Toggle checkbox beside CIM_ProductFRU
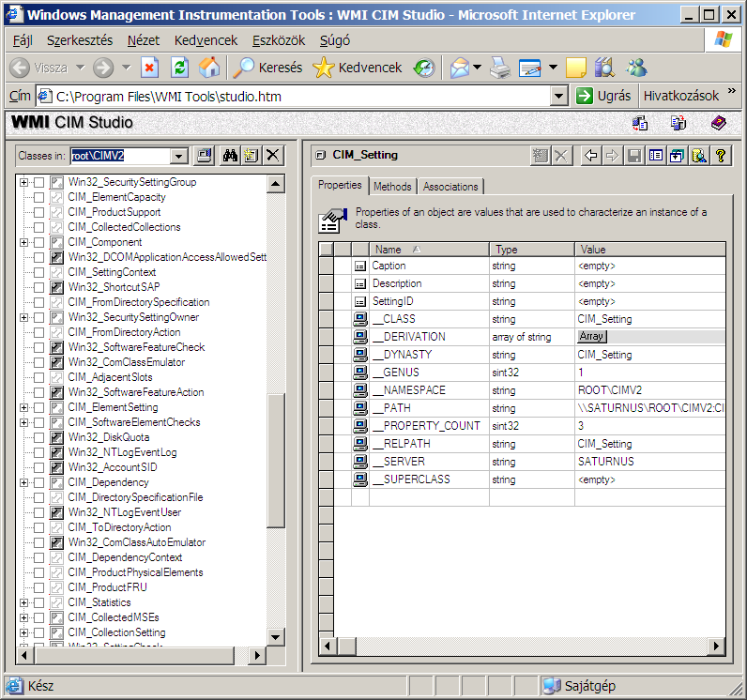The height and width of the screenshot is (700, 747). tap(38, 587)
